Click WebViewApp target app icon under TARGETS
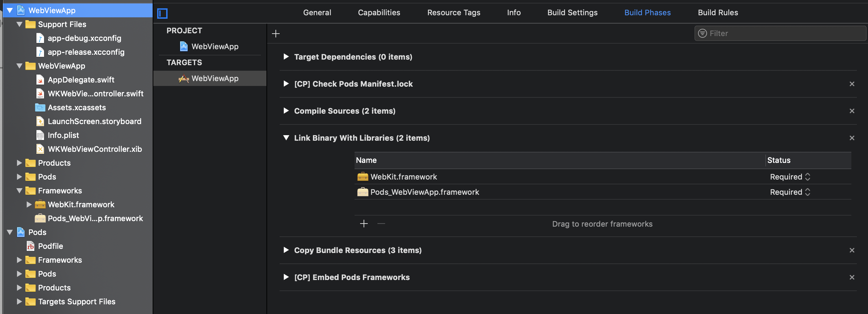868x314 pixels. [x=184, y=78]
